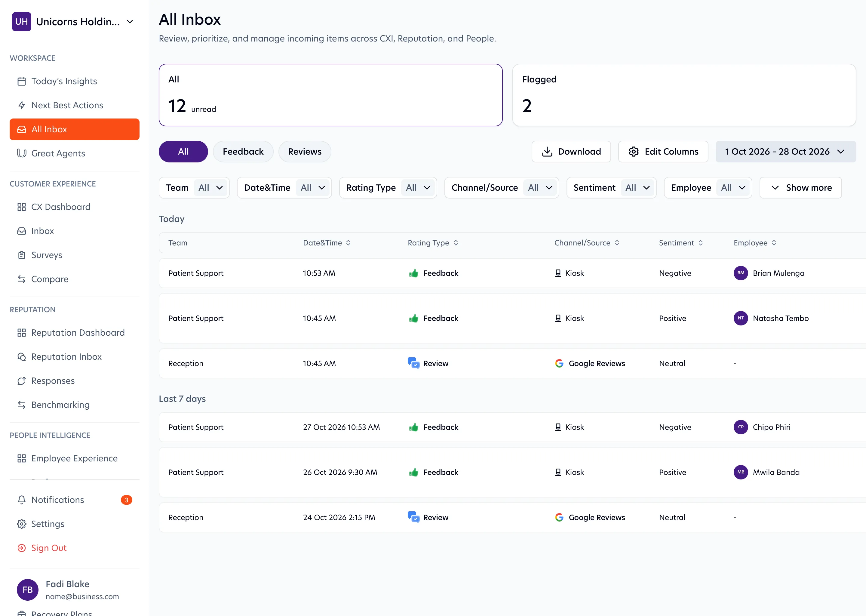
Task: Sort by the Rating Type column header
Action: pos(433,243)
